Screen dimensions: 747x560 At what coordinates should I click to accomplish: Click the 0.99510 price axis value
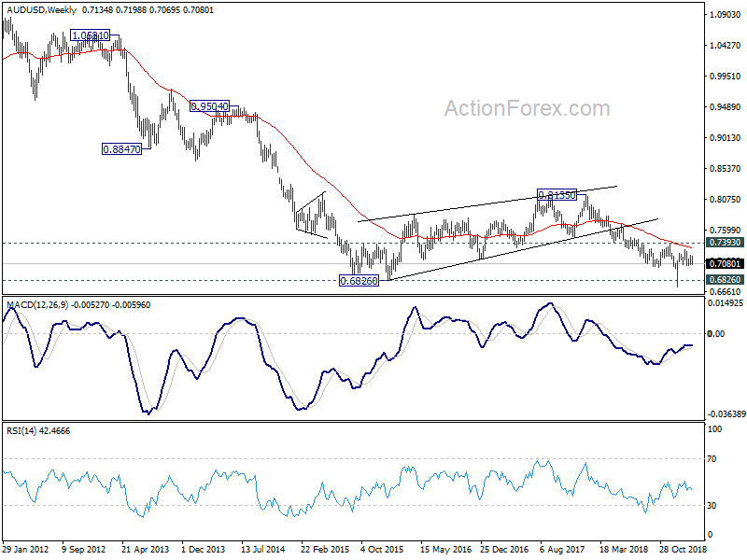tap(726, 77)
